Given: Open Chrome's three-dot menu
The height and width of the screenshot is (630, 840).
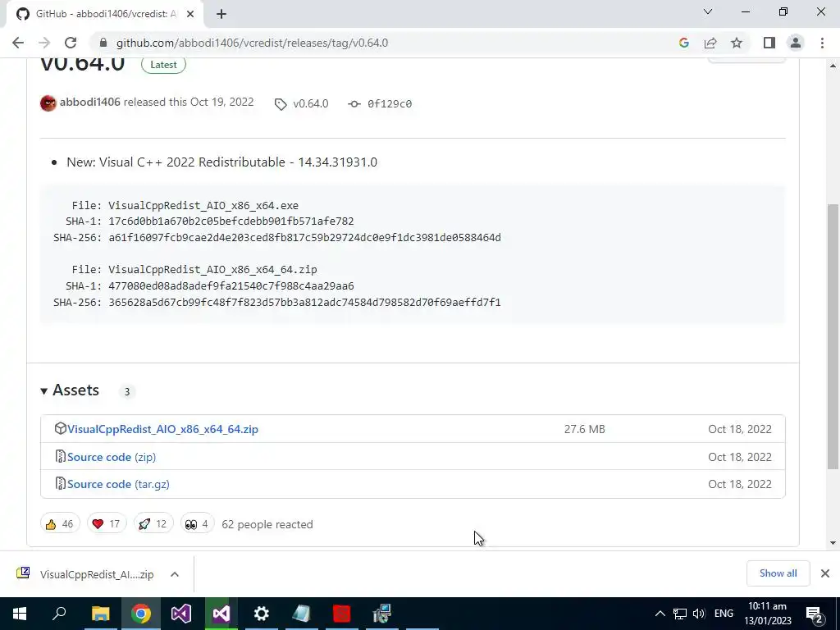Looking at the screenshot, I should tap(822, 43).
